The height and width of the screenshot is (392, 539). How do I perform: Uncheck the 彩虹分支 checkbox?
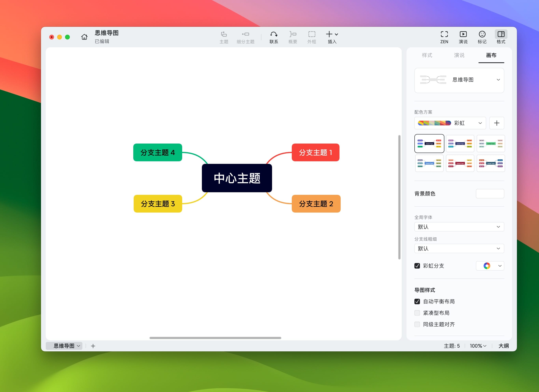(x=417, y=266)
